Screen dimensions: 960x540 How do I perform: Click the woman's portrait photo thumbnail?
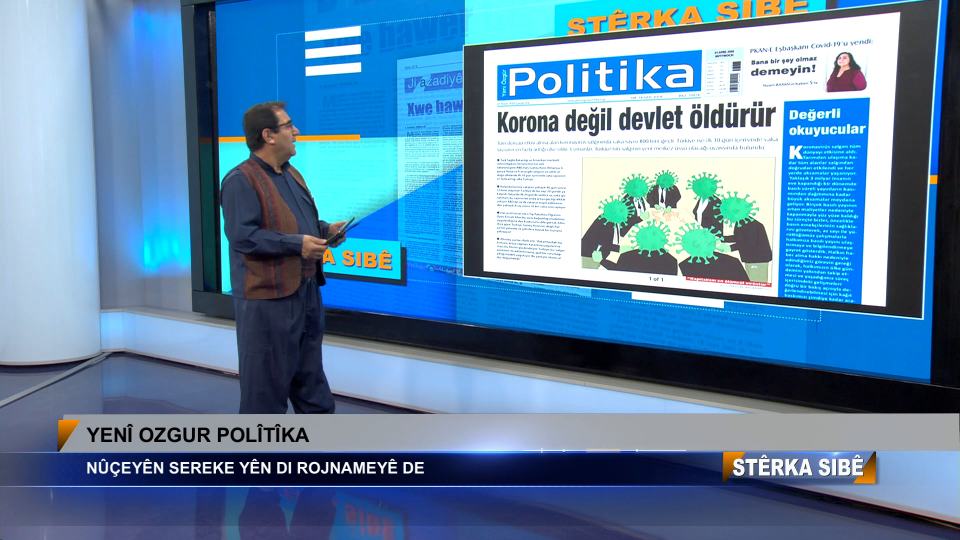(846, 72)
